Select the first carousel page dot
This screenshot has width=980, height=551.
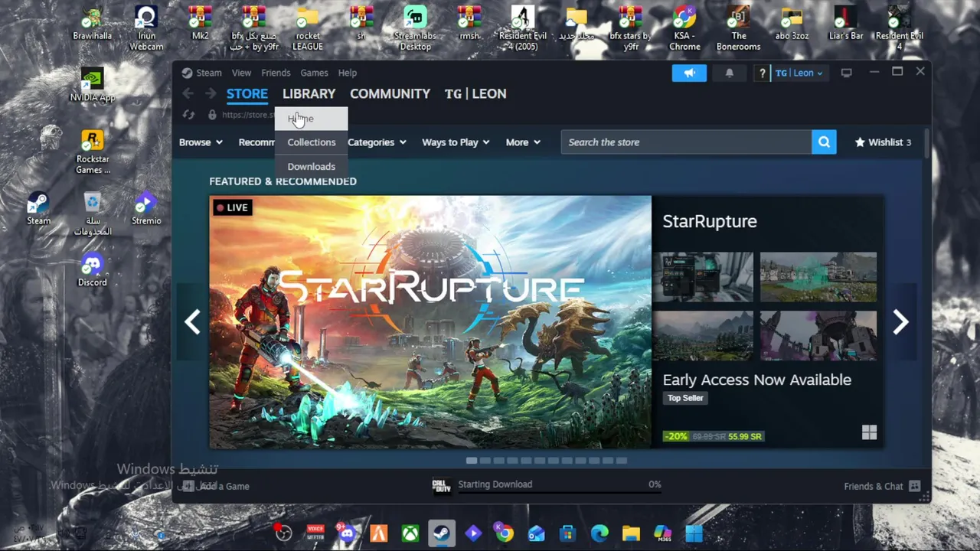click(x=472, y=461)
